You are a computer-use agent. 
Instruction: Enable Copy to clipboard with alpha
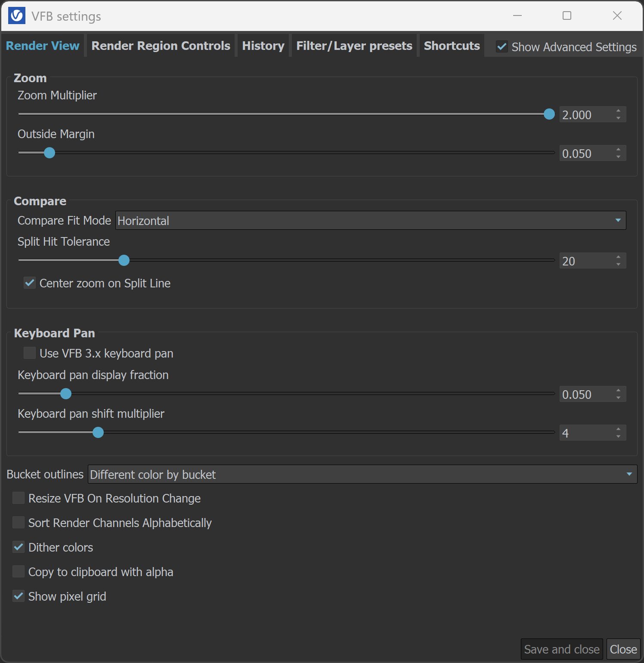(19, 571)
